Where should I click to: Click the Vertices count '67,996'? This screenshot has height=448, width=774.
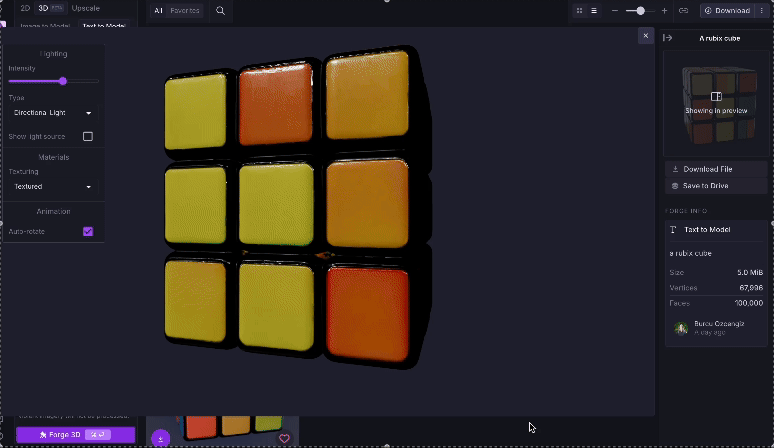(x=751, y=288)
